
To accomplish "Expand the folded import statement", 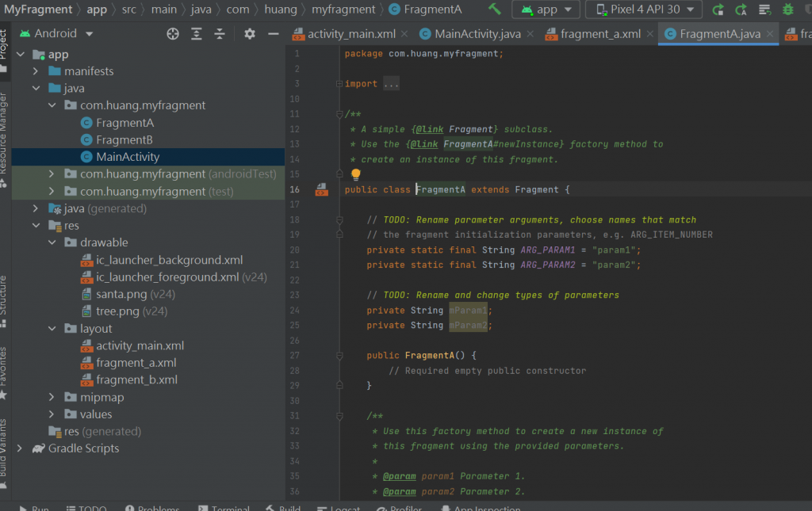I will click(x=391, y=84).
